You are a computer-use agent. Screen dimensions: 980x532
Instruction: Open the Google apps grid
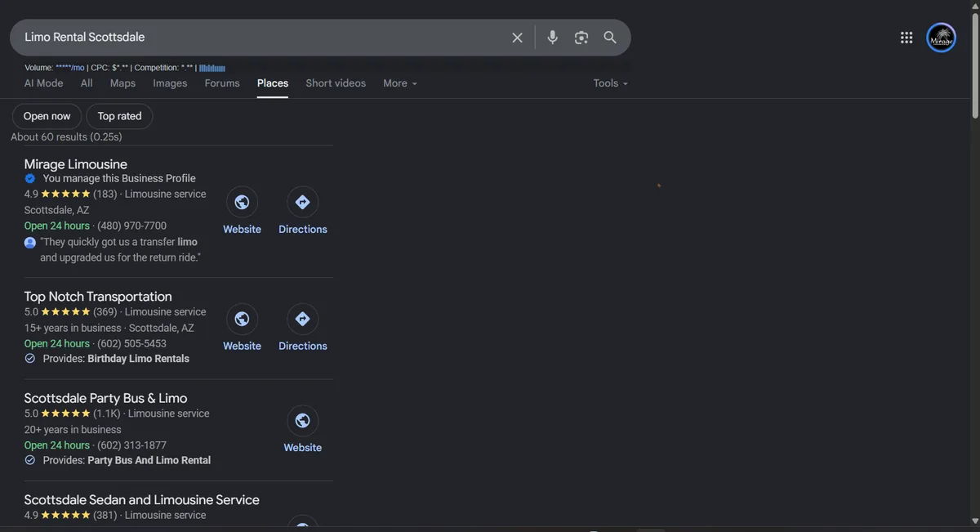click(x=906, y=38)
